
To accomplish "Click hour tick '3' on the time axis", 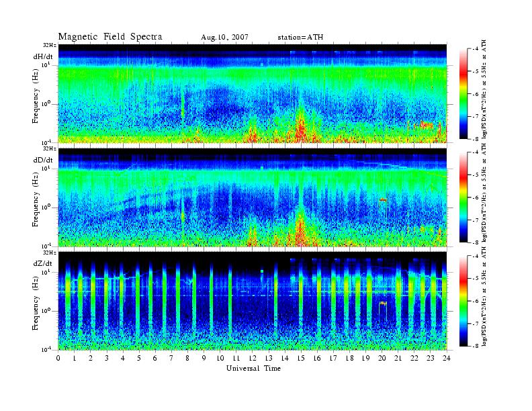I will tap(107, 359).
